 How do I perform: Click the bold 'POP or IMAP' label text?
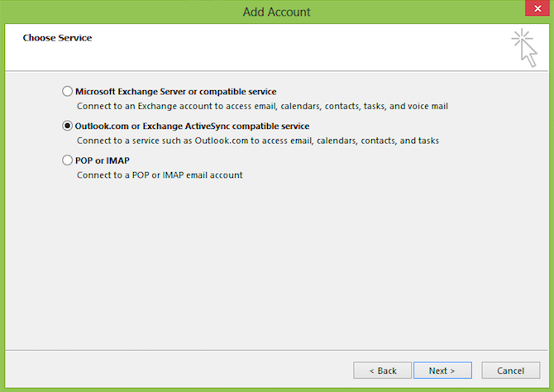coord(103,160)
